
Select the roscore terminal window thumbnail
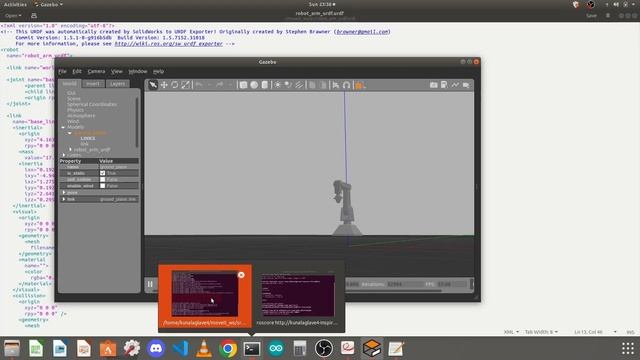point(298,296)
